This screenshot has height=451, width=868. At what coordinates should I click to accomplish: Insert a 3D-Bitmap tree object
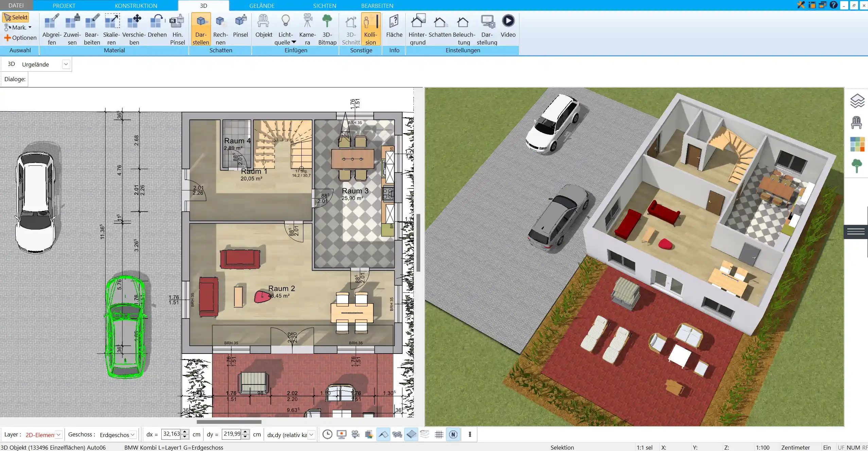pos(327,29)
